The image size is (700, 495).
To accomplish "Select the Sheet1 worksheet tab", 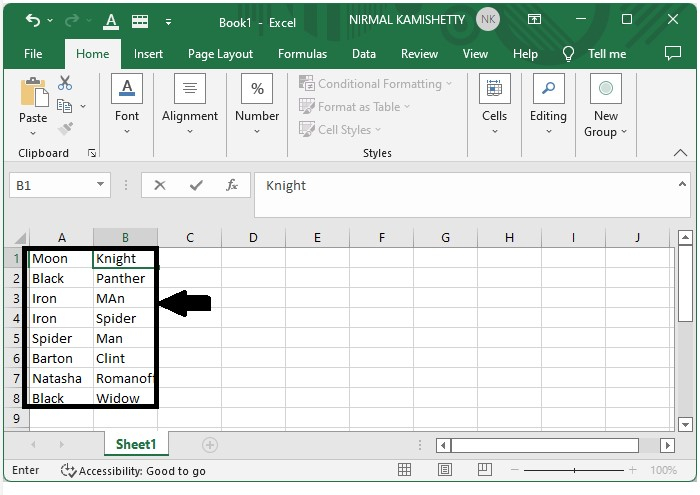I will (x=136, y=444).
